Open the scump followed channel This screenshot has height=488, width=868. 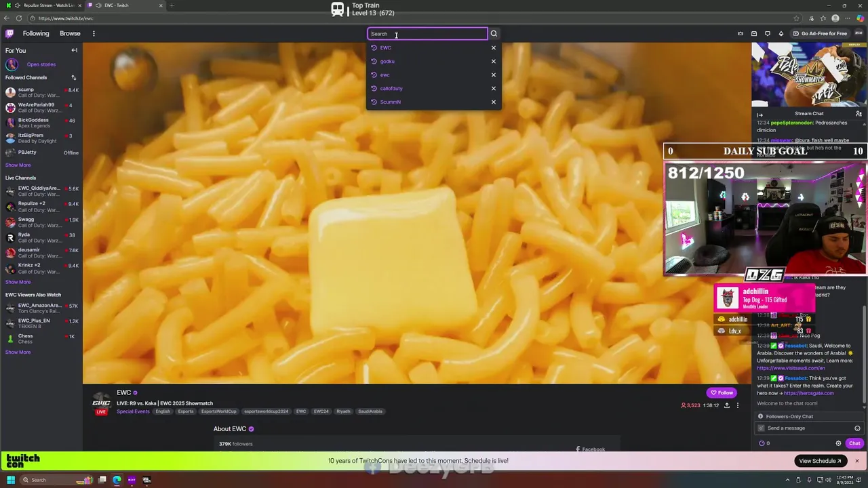point(41,92)
